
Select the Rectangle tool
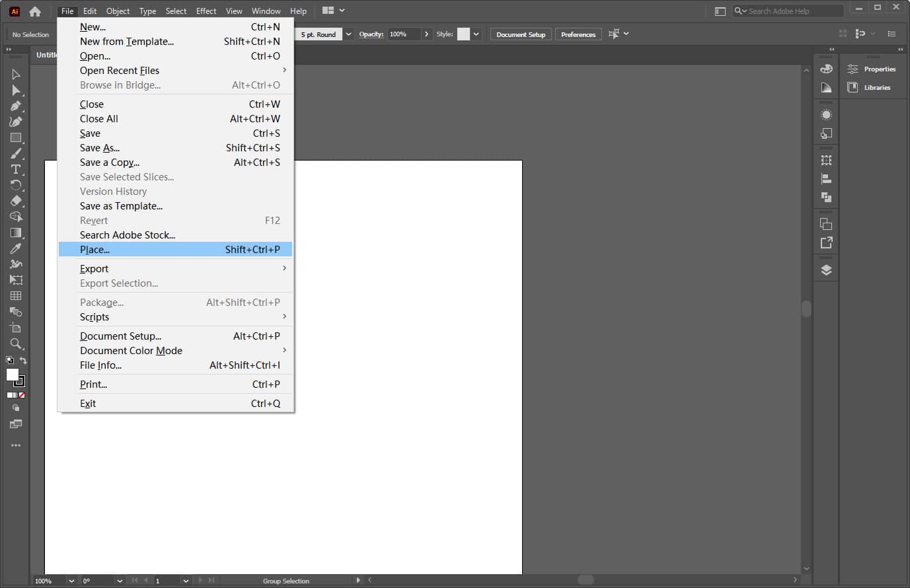coord(16,137)
